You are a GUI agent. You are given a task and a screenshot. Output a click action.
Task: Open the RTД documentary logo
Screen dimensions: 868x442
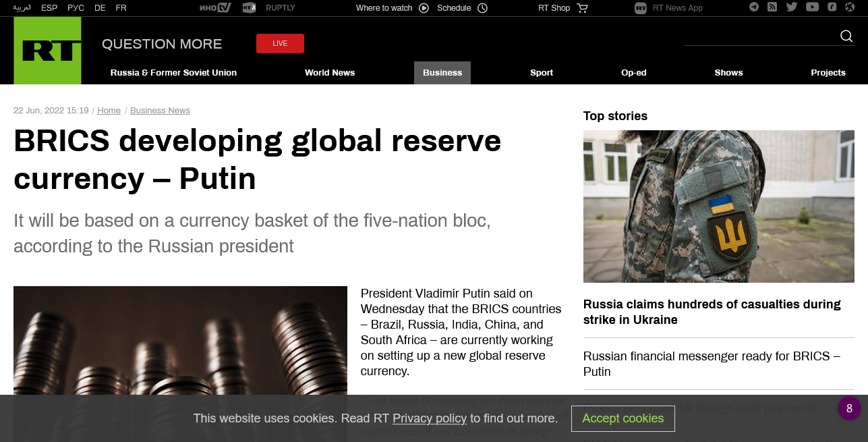point(249,8)
